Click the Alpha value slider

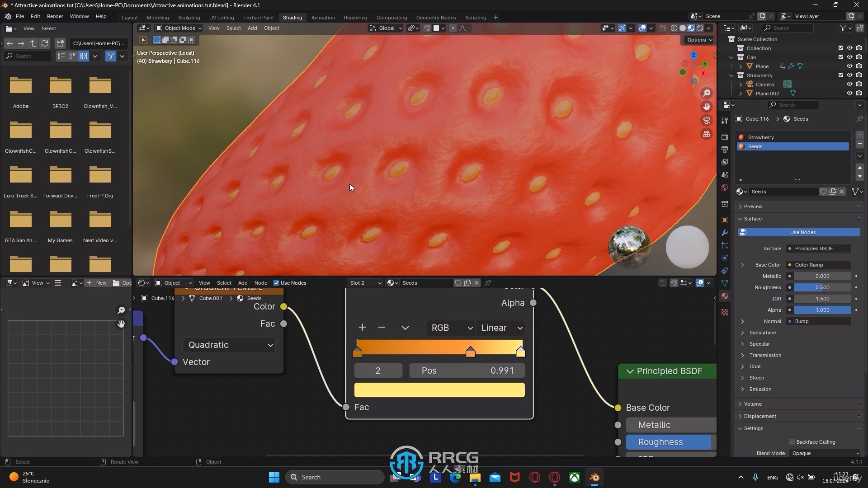coord(822,310)
